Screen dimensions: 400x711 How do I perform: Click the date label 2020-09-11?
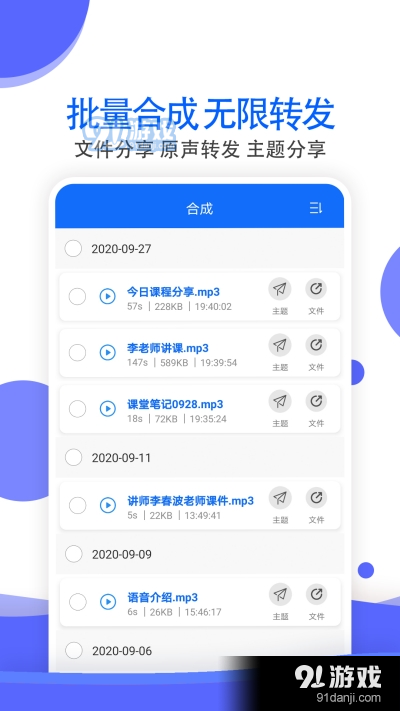[121, 458]
